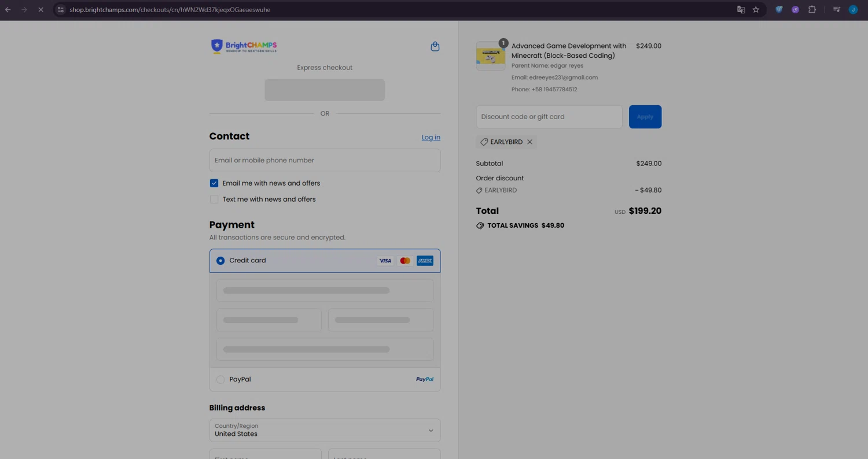Click the purple round extension icon
This screenshot has width=868, height=459.
pyautogui.click(x=795, y=10)
